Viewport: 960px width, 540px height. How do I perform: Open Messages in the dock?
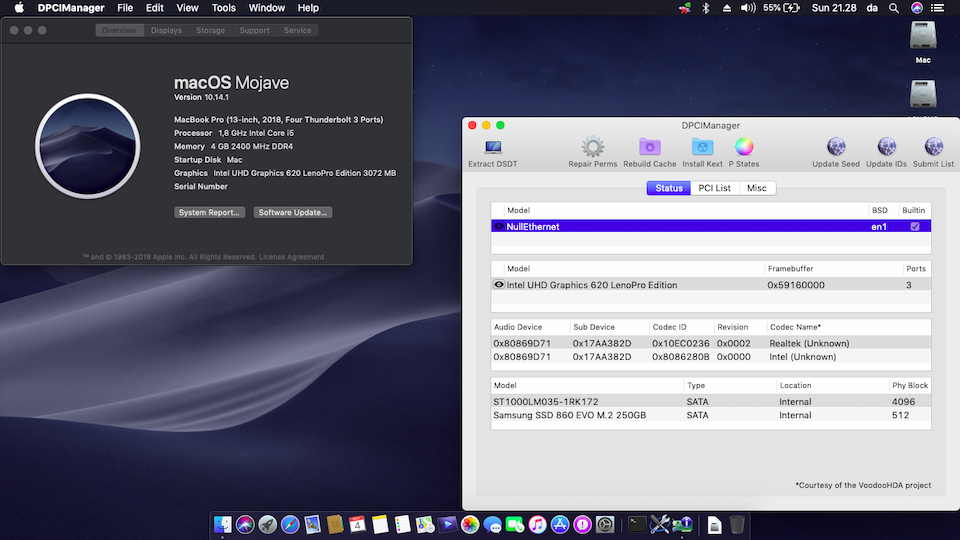point(492,525)
